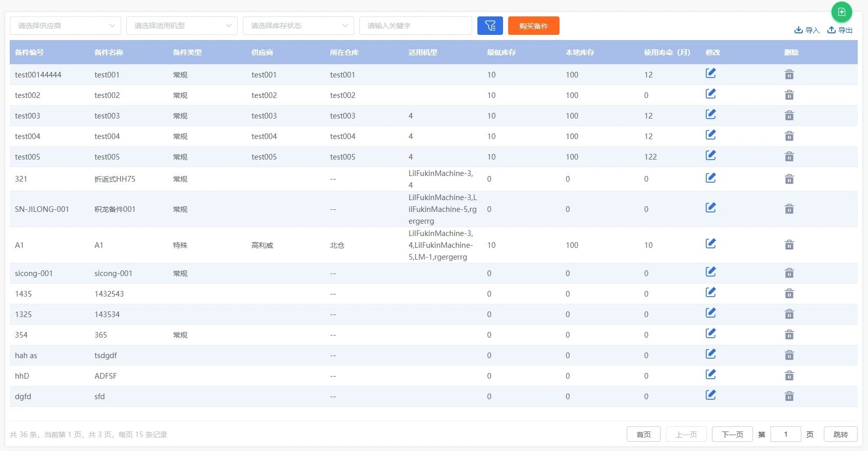
Task: Delete row test004 via trash icon
Action: (x=789, y=136)
